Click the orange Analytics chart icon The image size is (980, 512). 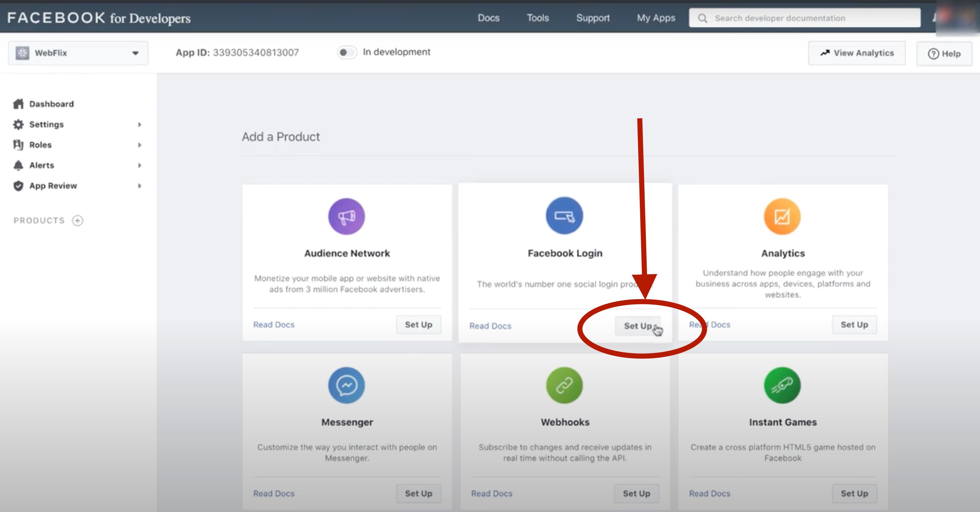782,217
